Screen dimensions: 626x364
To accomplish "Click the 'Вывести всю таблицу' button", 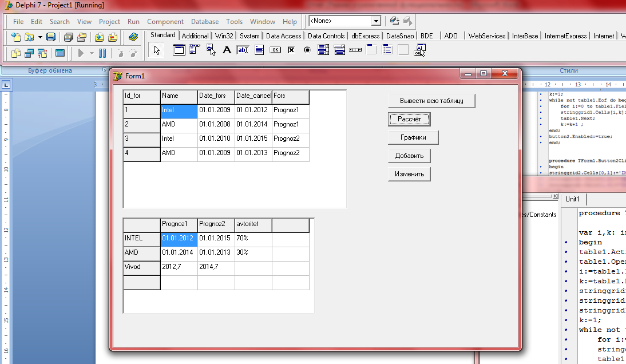I will 431,101.
